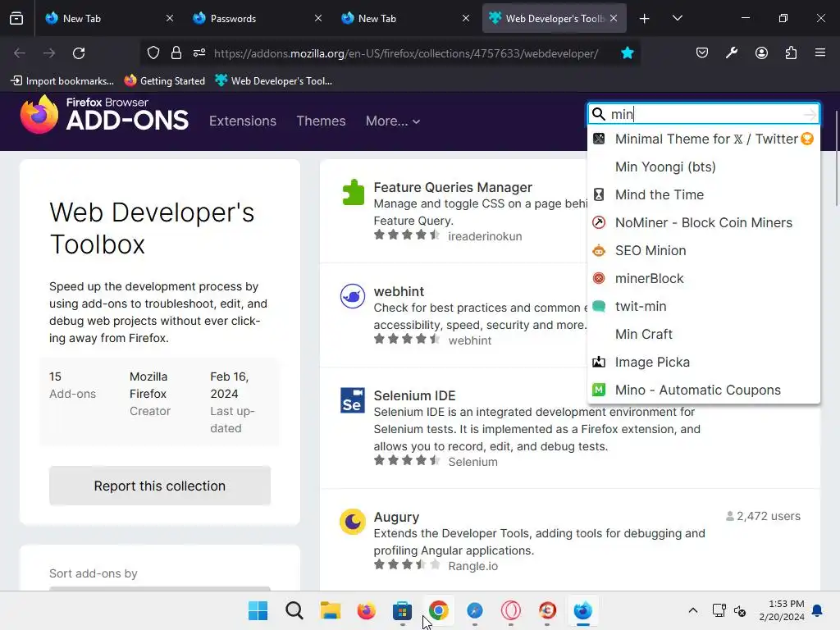Open Windows Start menu
This screenshot has width=840, height=630.
[258, 610]
